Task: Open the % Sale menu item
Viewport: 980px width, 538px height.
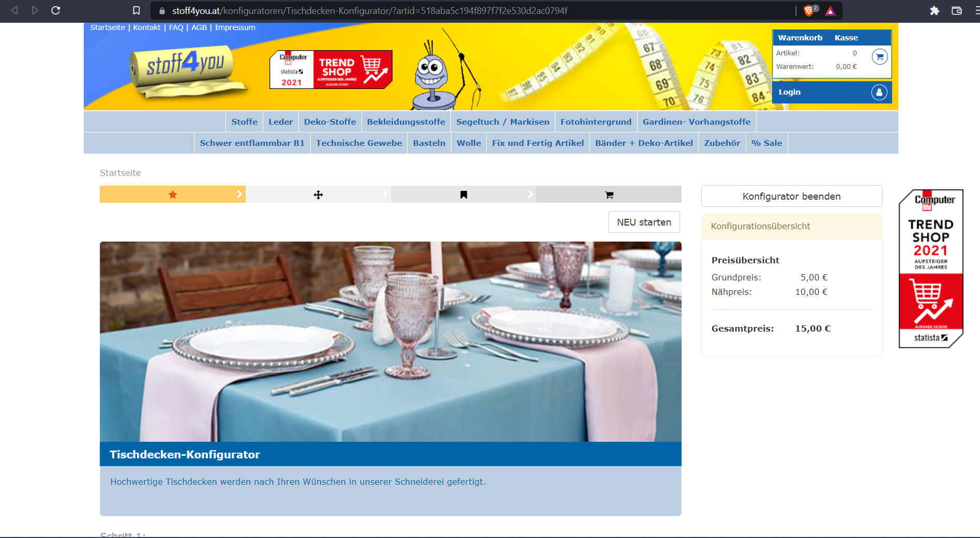Action: point(766,143)
